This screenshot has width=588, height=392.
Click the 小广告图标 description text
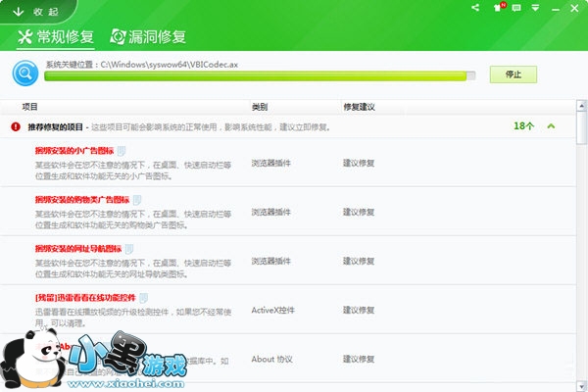[133, 171]
